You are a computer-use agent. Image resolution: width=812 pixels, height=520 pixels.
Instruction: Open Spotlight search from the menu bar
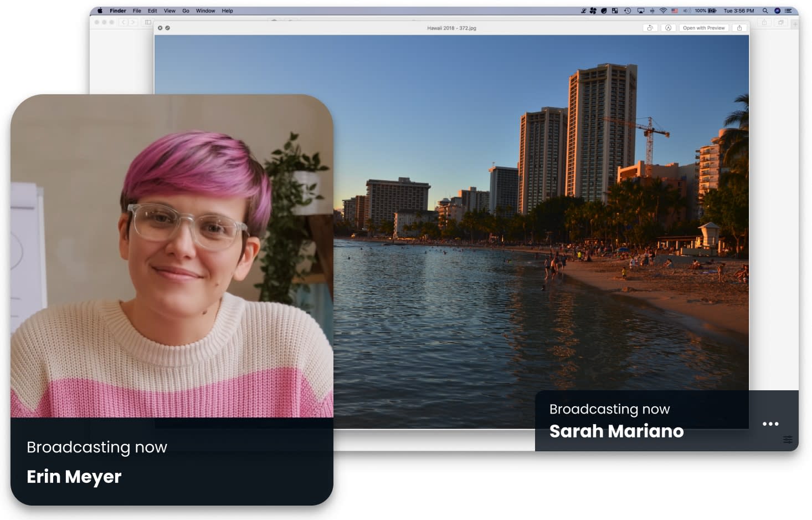point(766,11)
